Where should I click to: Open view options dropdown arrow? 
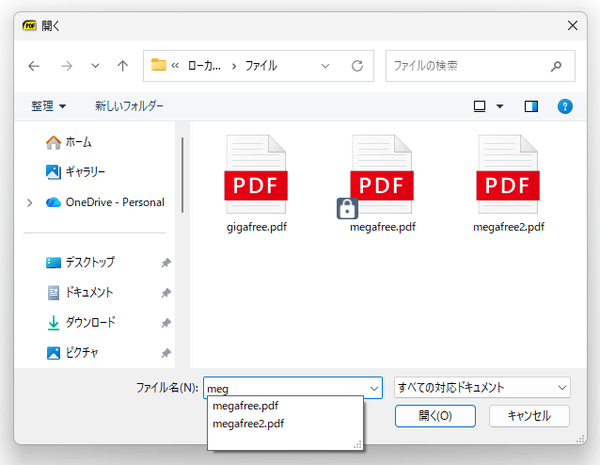point(500,106)
